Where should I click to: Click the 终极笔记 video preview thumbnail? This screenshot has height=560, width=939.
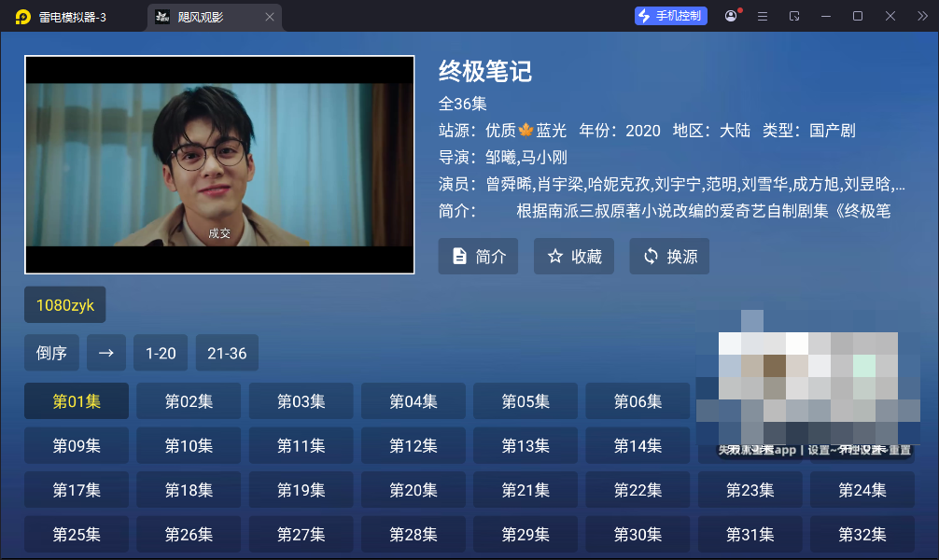click(x=219, y=164)
